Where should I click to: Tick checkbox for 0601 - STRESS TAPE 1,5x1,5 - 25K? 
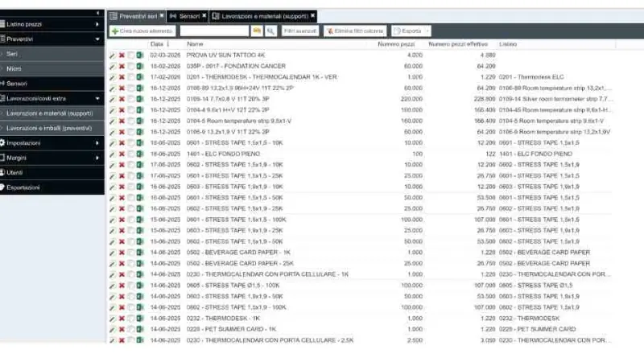click(130, 175)
